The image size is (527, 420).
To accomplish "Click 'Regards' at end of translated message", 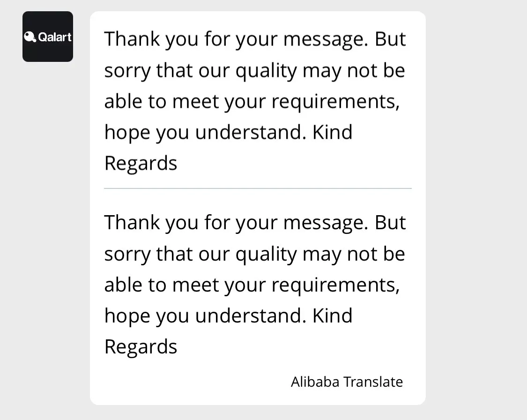I will tap(141, 347).
